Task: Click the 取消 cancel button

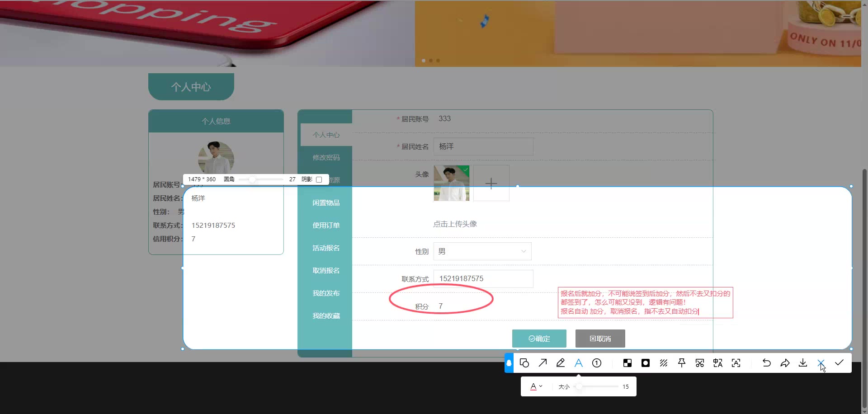Action: tap(600, 339)
